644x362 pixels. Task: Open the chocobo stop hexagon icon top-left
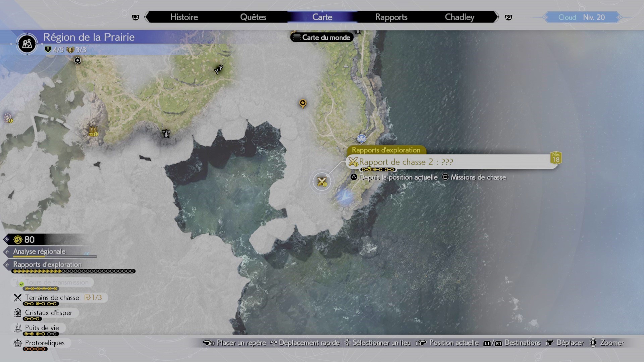[77, 61]
